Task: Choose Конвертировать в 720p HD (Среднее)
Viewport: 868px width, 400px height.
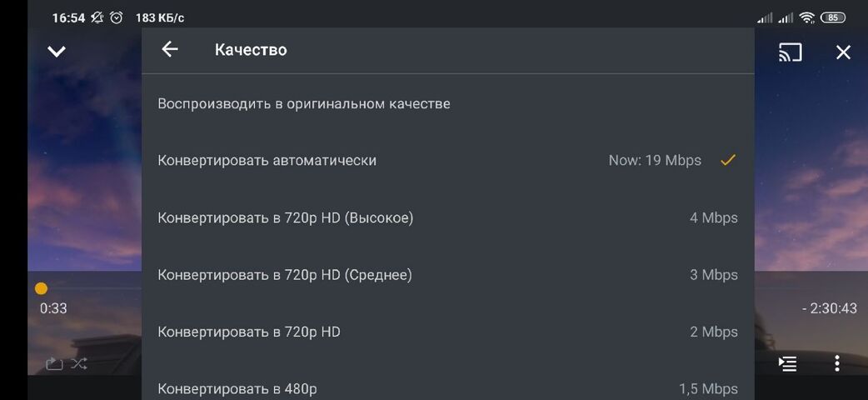Action: [448, 275]
